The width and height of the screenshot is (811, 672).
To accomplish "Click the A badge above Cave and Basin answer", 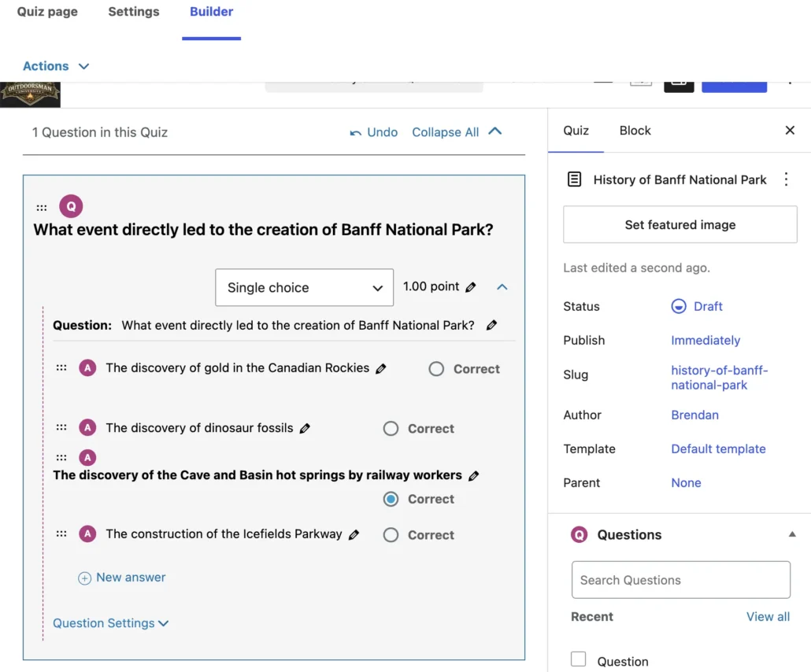I will click(87, 457).
